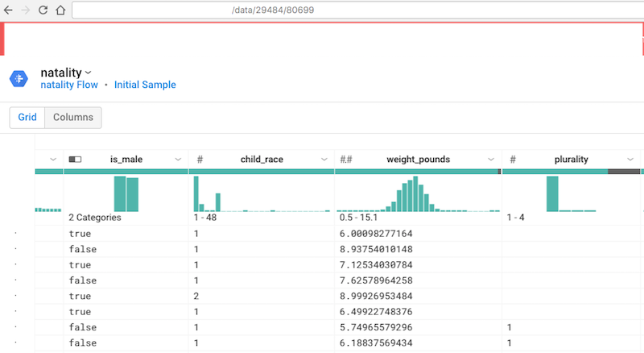Click the child_race integer type icon
This screenshot has width=644, height=353.
pyautogui.click(x=200, y=160)
